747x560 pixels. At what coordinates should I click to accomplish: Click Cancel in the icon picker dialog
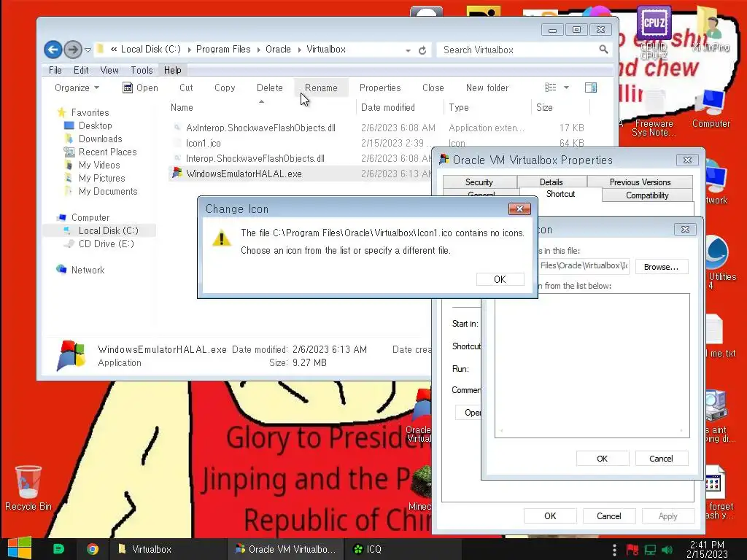(x=661, y=459)
